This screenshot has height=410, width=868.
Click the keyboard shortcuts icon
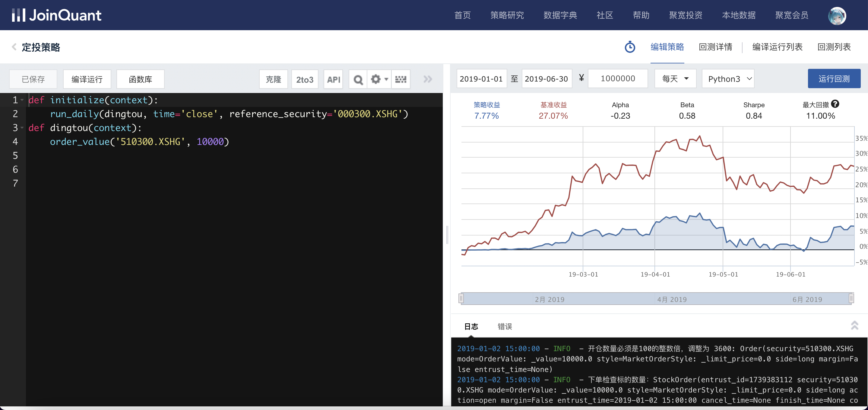(x=401, y=79)
